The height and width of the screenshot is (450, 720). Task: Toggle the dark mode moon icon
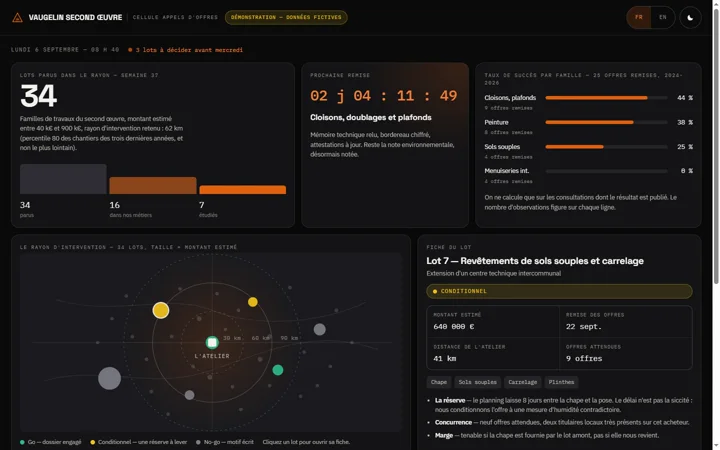click(690, 17)
